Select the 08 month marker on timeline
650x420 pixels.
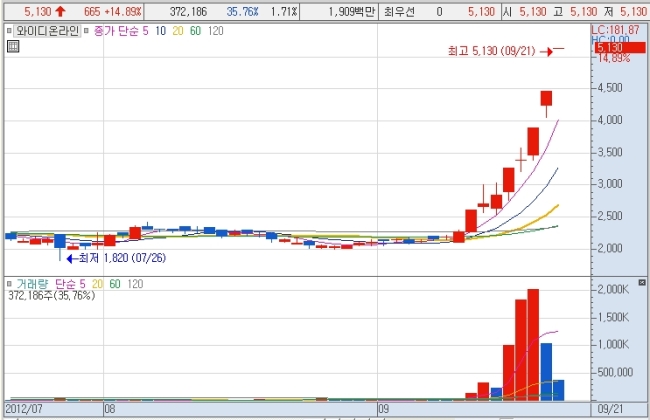point(110,409)
